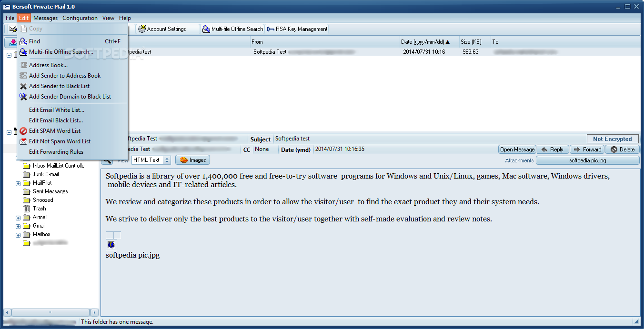Delete the current message

(x=622, y=150)
